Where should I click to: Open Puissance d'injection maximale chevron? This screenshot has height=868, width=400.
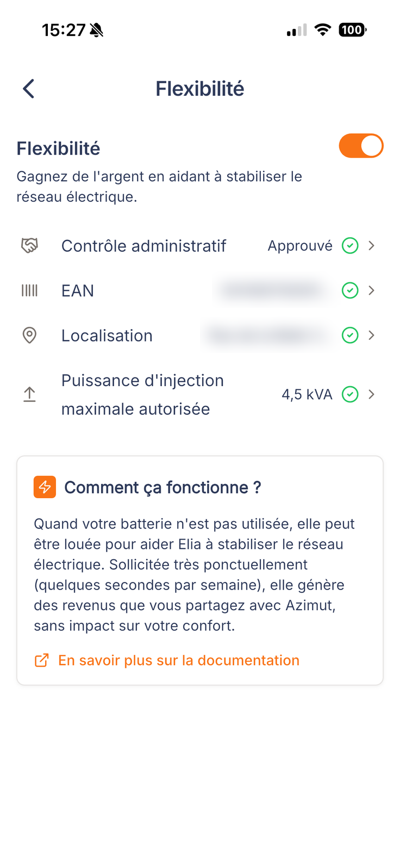click(x=372, y=394)
